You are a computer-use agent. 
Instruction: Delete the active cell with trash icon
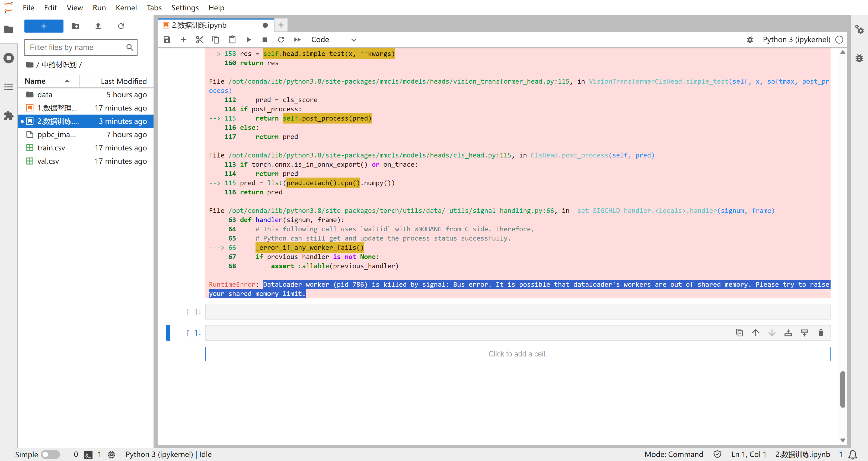click(x=821, y=333)
